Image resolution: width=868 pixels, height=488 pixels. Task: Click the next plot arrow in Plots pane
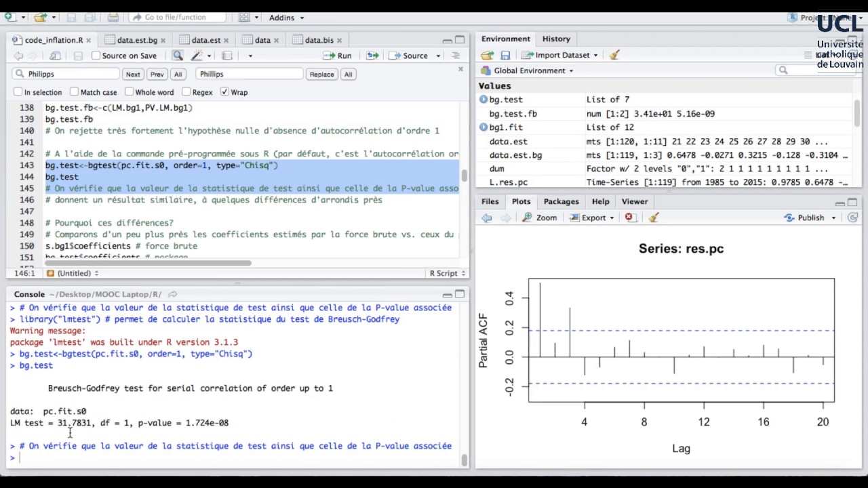505,218
